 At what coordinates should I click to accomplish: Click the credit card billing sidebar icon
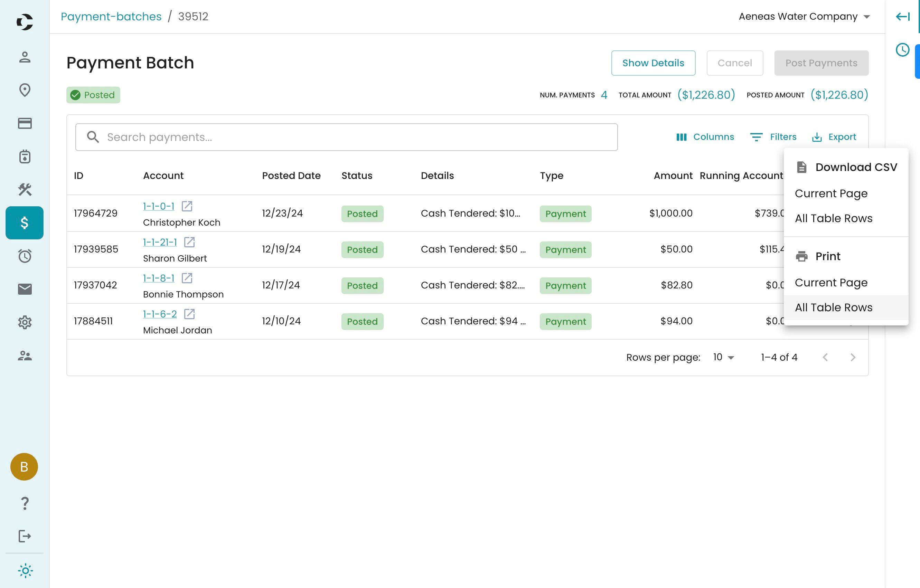coord(25,123)
